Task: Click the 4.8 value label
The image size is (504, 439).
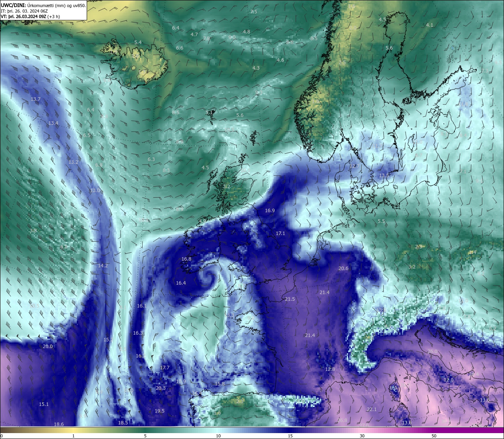Action: (246, 32)
